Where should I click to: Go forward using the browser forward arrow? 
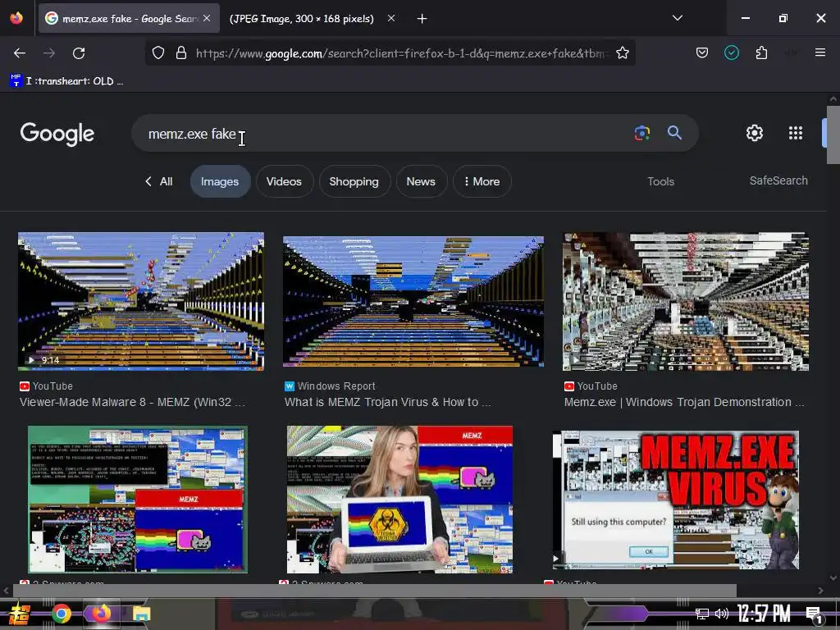(x=49, y=53)
